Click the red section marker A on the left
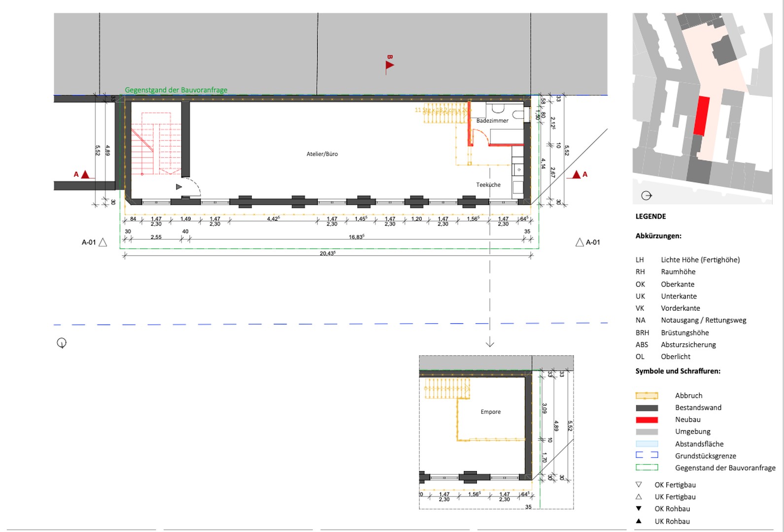784x532 pixels. 85,174
